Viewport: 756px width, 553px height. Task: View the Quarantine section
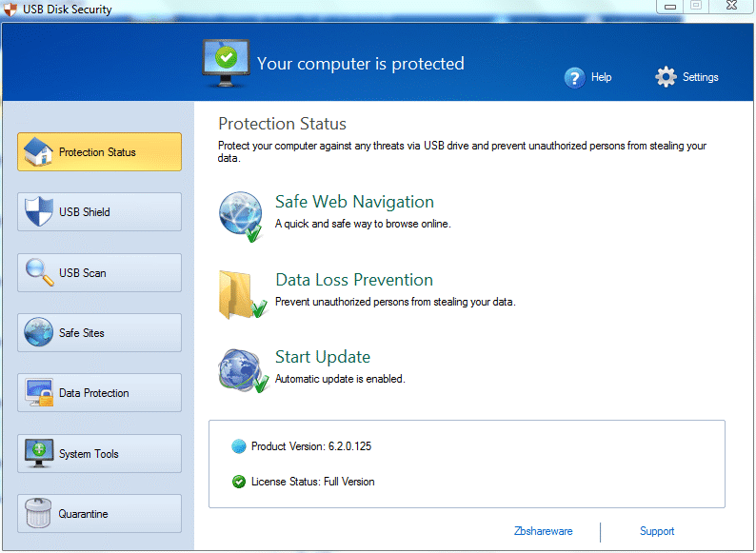pyautogui.click(x=99, y=513)
